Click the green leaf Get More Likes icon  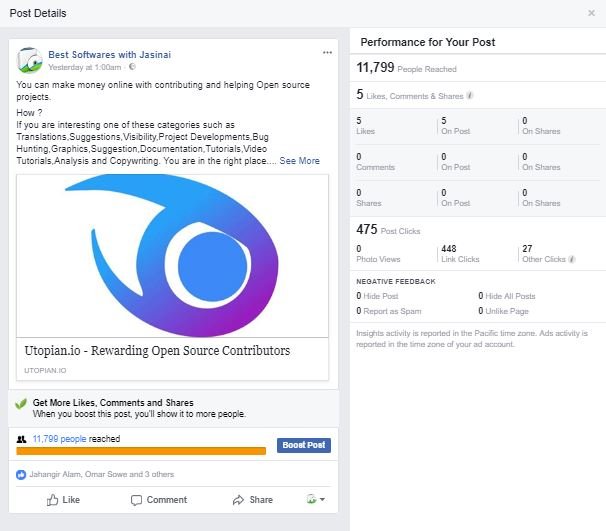pyautogui.click(x=21, y=404)
